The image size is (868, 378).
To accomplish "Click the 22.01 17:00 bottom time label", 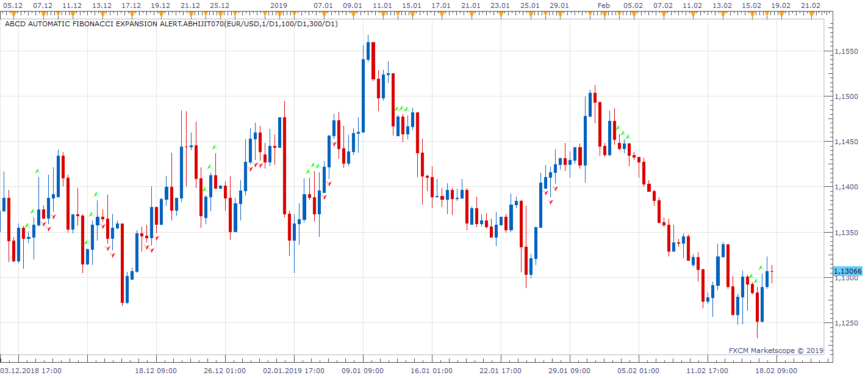I will (x=500, y=371).
